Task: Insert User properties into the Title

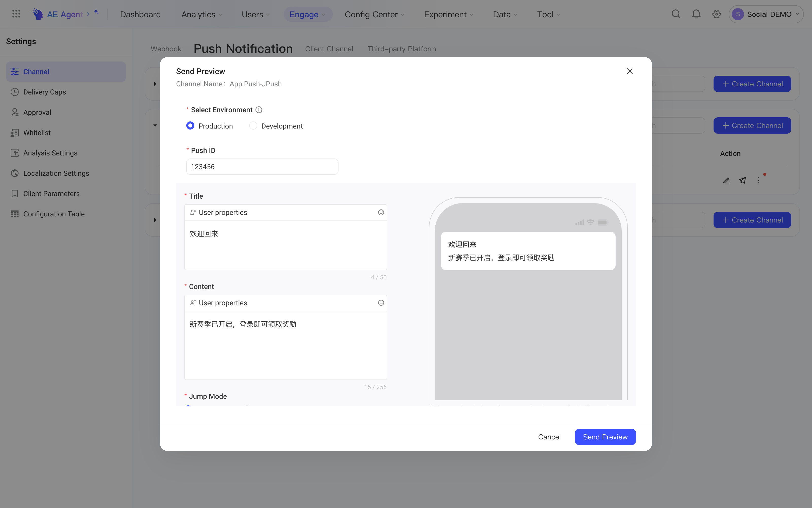Action: 219,212
